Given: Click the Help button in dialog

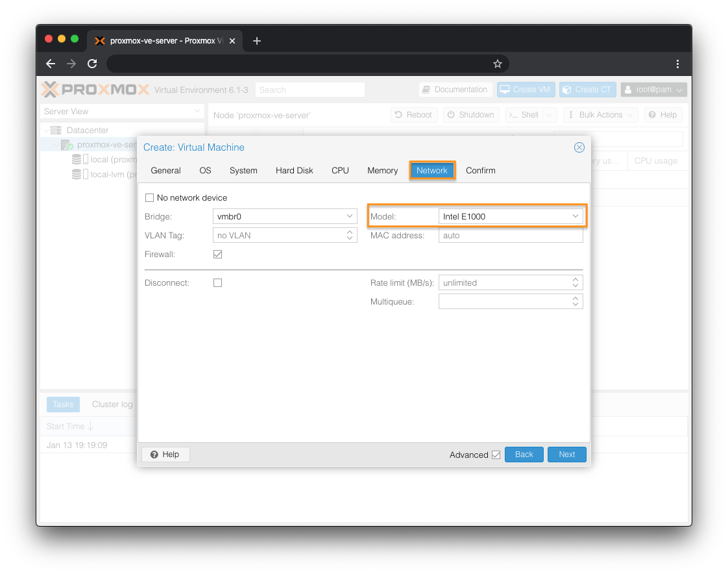Looking at the screenshot, I should coord(165,455).
